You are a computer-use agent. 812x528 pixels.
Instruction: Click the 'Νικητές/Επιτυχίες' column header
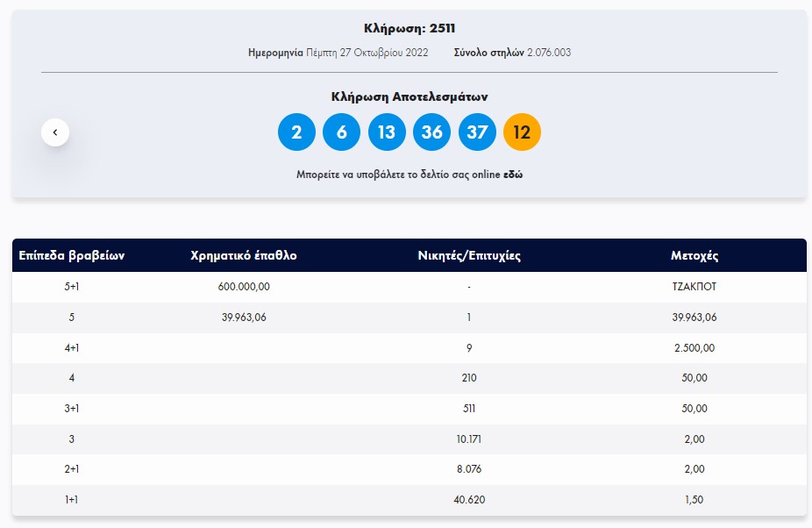click(x=470, y=256)
